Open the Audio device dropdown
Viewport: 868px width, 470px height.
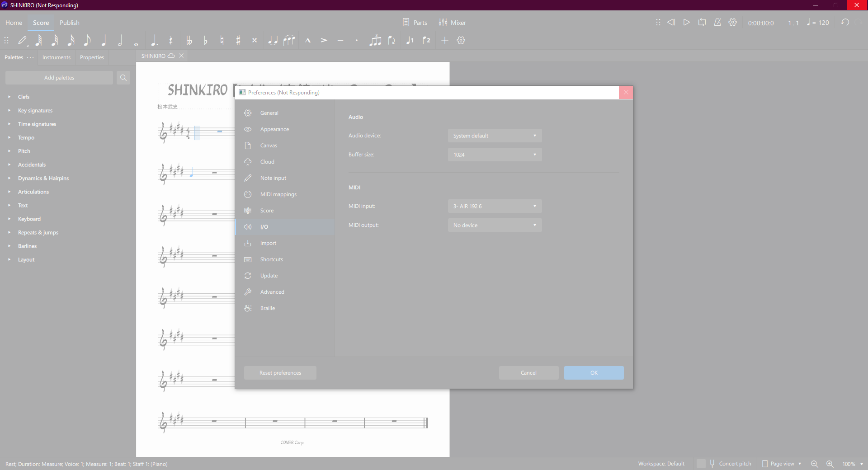(x=494, y=136)
